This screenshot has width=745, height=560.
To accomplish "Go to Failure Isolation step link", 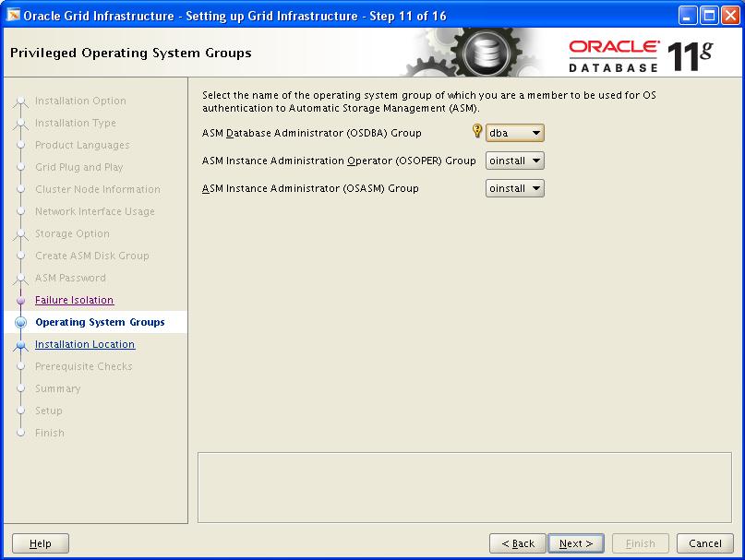I will (x=74, y=300).
